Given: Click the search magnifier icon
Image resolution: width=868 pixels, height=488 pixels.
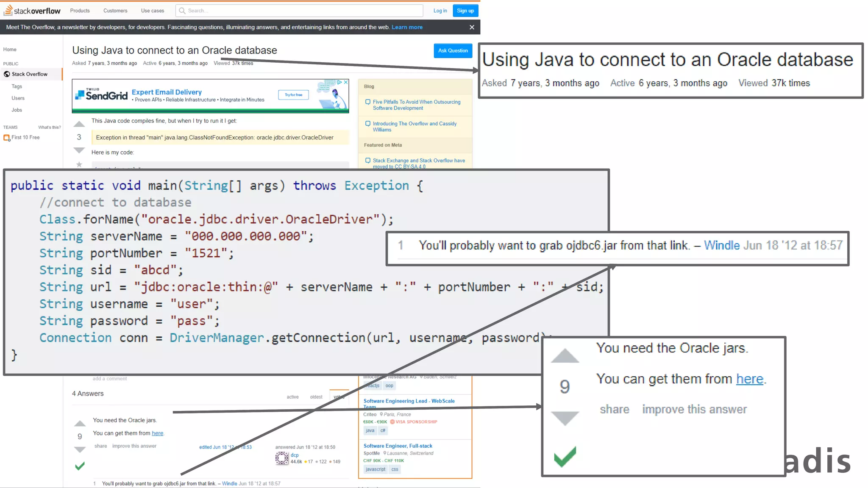Looking at the screenshot, I should [x=182, y=11].
